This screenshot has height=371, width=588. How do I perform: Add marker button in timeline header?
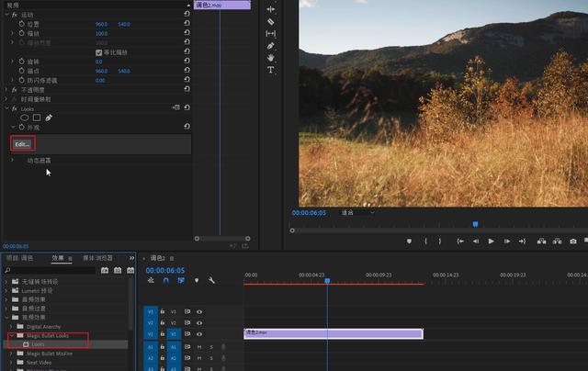197,280
